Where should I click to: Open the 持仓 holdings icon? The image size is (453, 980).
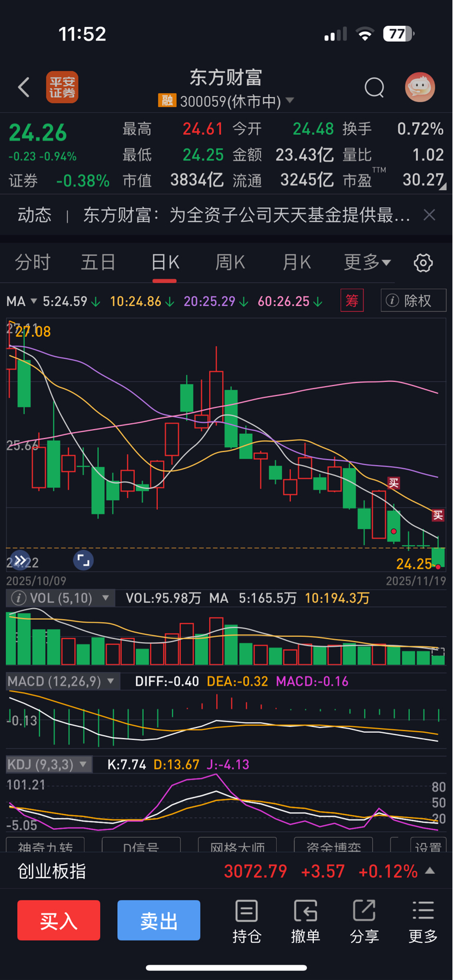(246, 921)
